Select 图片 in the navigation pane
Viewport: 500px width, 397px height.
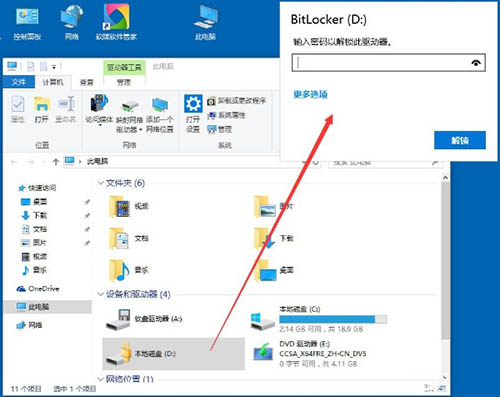tap(34, 243)
